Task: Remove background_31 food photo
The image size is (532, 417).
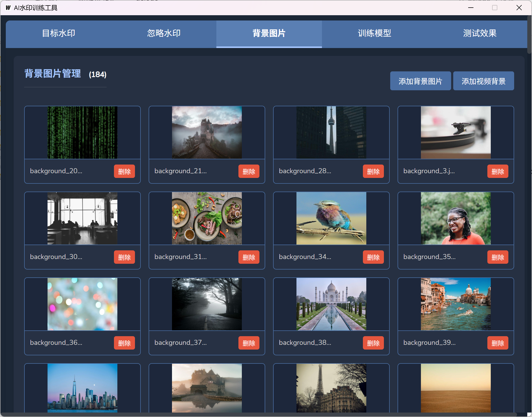Action: tap(249, 257)
